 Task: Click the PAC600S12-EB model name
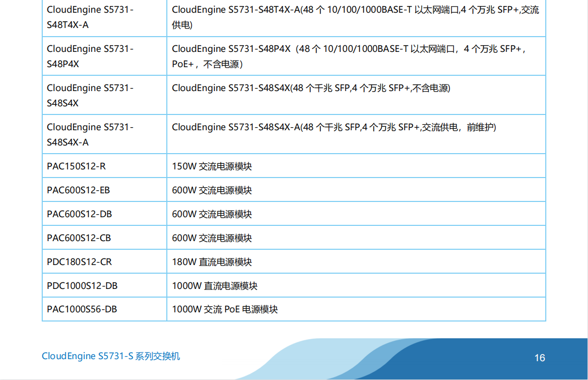click(78, 190)
